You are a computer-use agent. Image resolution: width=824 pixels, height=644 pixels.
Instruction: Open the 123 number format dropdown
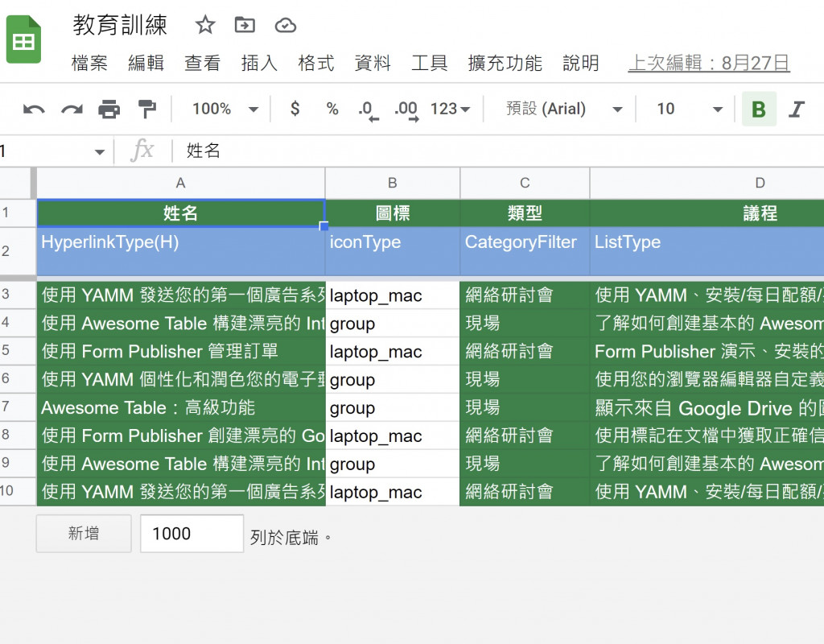tap(450, 109)
